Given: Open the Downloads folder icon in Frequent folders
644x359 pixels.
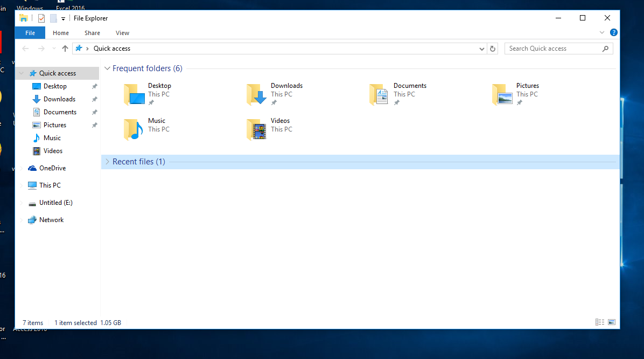Looking at the screenshot, I should point(257,94).
